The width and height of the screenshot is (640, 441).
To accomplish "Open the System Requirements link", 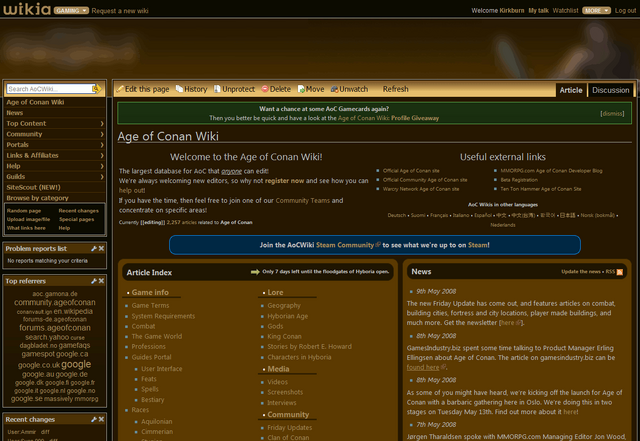I will [163, 316].
